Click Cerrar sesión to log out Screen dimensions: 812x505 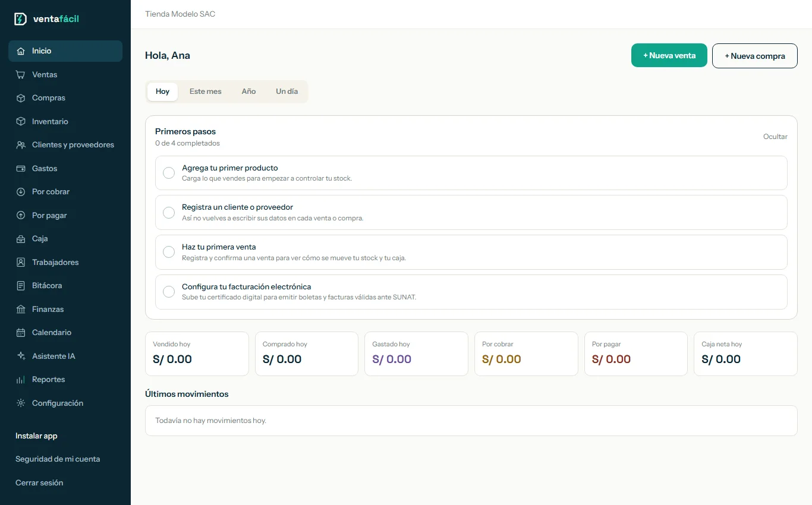(39, 483)
